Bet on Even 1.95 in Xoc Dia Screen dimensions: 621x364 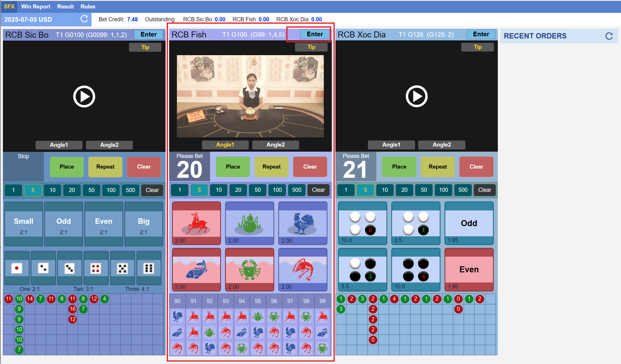(469, 269)
